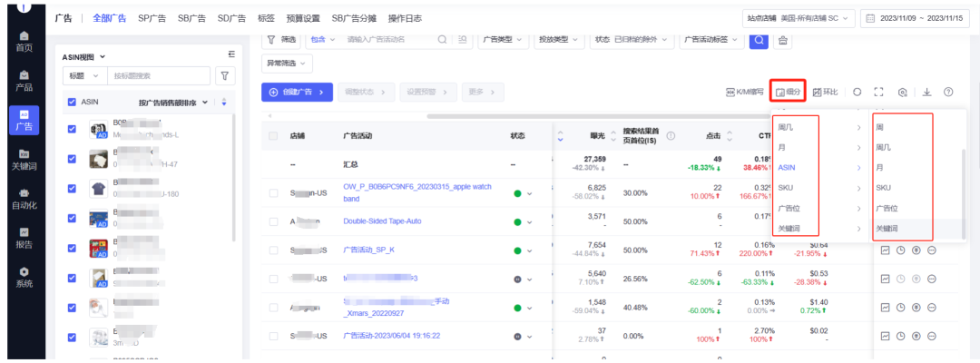Image resolution: width=980 pixels, height=363 pixels.
Task: Enter fullscreen with the expand icon
Action: [878, 92]
